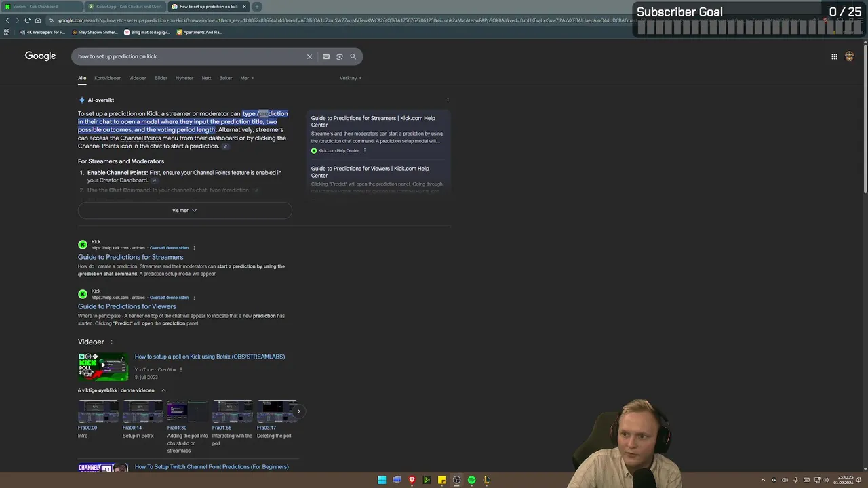Translate Streamers guide via Oversett denne siden

[169, 248]
